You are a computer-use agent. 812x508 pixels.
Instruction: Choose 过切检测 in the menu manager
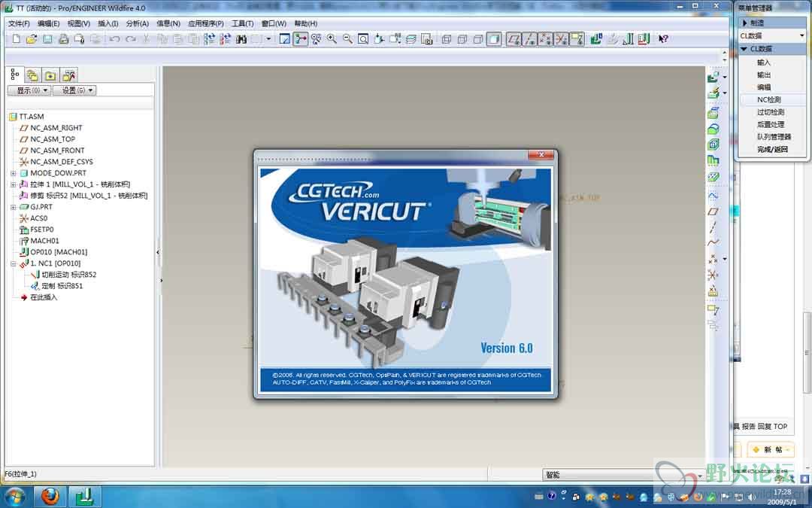[x=771, y=112]
